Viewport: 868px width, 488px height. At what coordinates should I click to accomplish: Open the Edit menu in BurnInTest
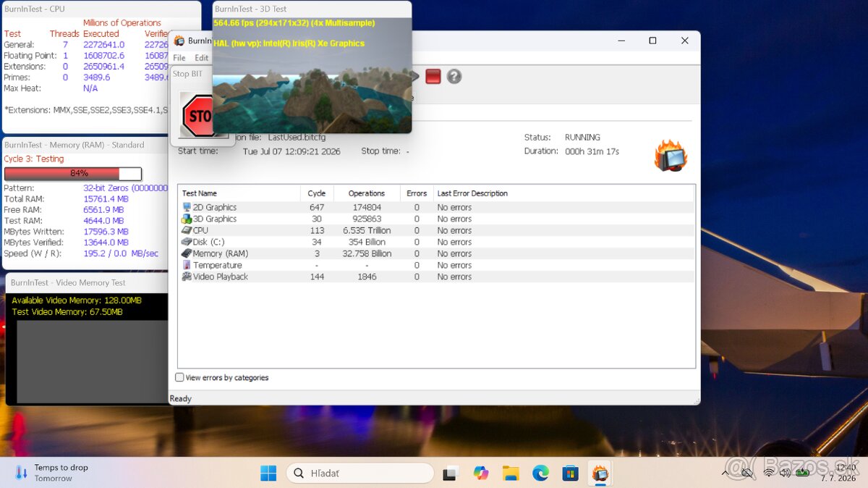tap(202, 58)
